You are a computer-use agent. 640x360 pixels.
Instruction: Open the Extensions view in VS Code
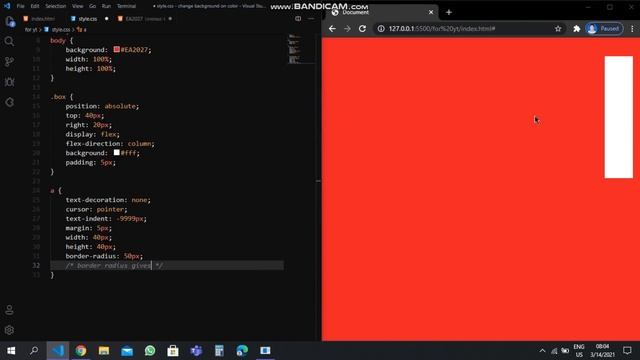(x=9, y=102)
